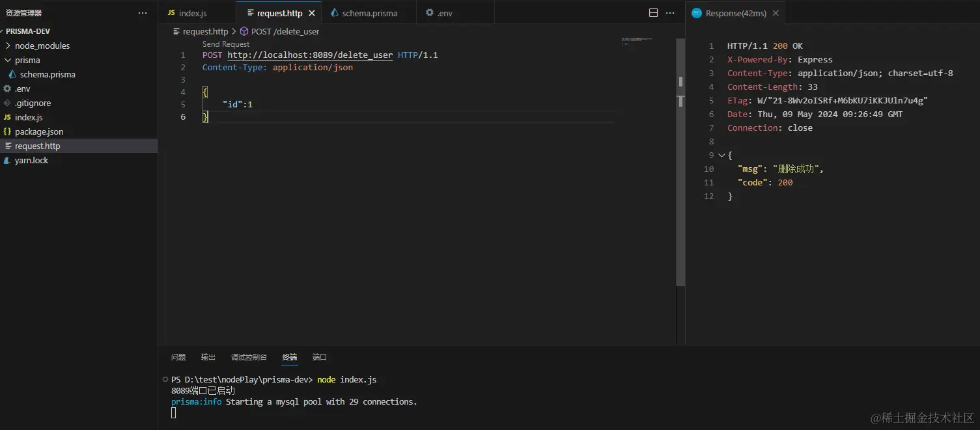The width and height of the screenshot is (980, 430).
Task: Open schema.prisma in the file tree
Action: (x=48, y=74)
